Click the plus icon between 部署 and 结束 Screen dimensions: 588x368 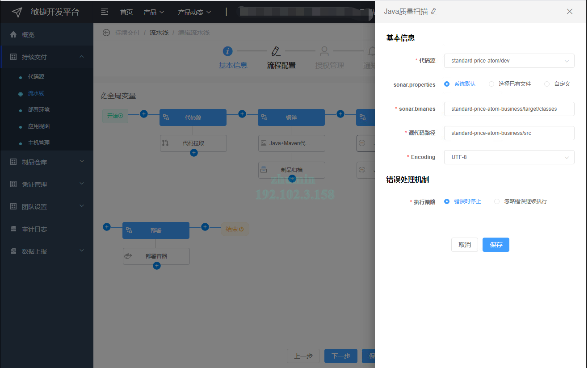pos(205,227)
